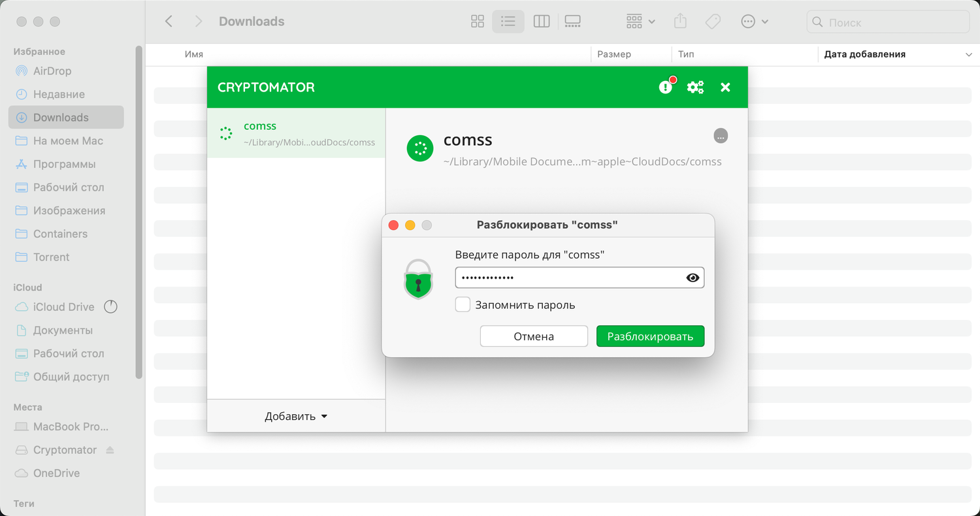Open Общий доступ in the Finder sidebar
The width and height of the screenshot is (980, 516).
(x=66, y=377)
